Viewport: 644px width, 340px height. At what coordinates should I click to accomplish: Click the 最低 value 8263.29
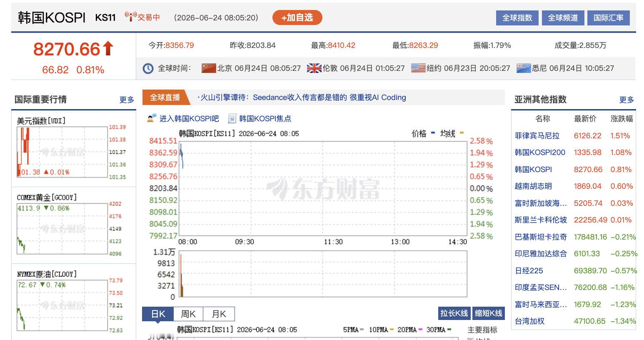coord(424,45)
